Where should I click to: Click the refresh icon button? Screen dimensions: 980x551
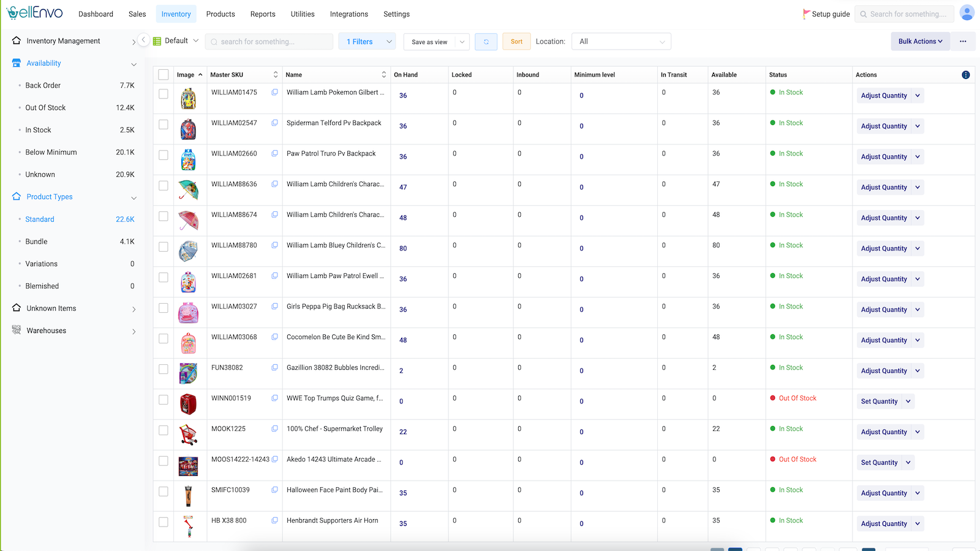click(x=486, y=42)
